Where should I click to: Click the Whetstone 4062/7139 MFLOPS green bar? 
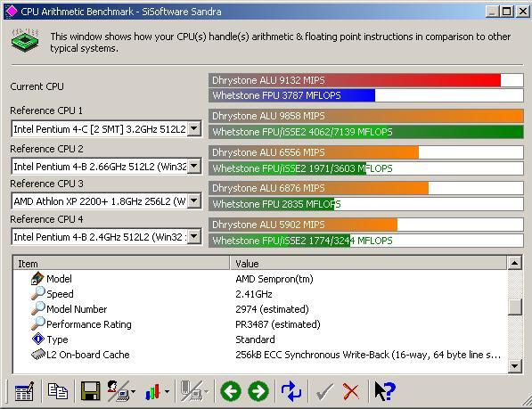[365, 132]
